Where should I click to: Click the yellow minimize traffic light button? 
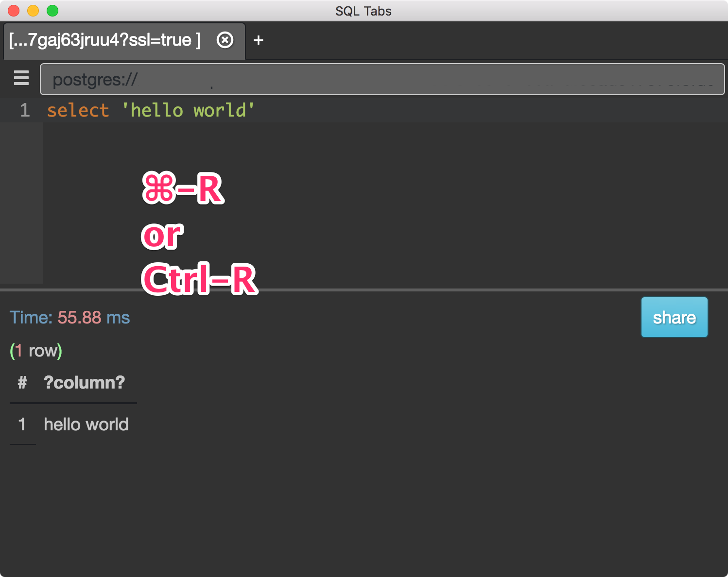(x=33, y=10)
